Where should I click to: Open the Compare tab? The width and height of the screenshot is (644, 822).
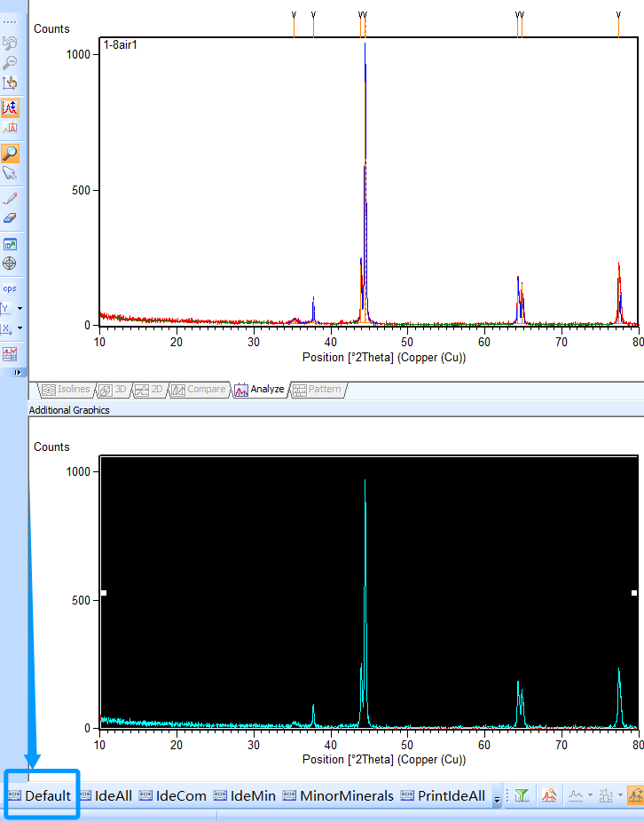click(x=200, y=390)
